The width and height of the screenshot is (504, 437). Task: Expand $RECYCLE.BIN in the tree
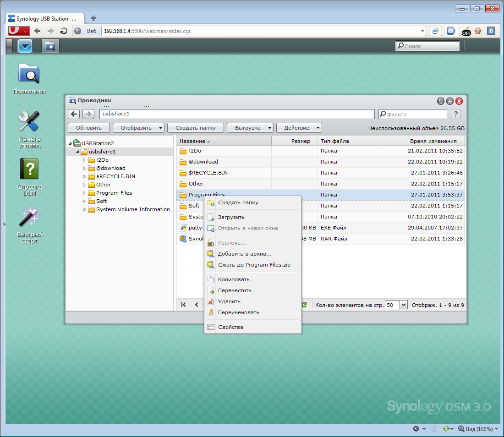[85, 176]
